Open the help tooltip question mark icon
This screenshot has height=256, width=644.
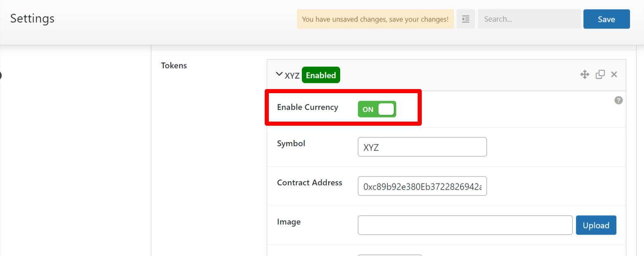click(x=618, y=100)
